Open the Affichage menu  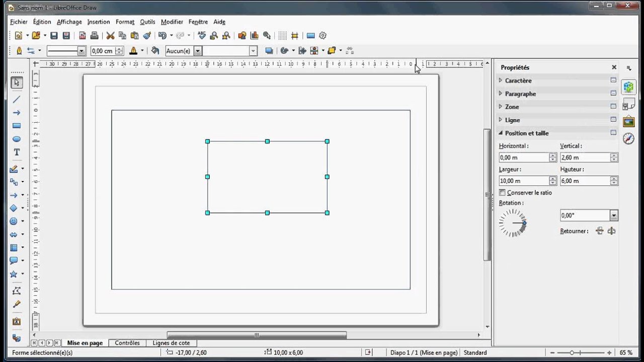(x=69, y=22)
